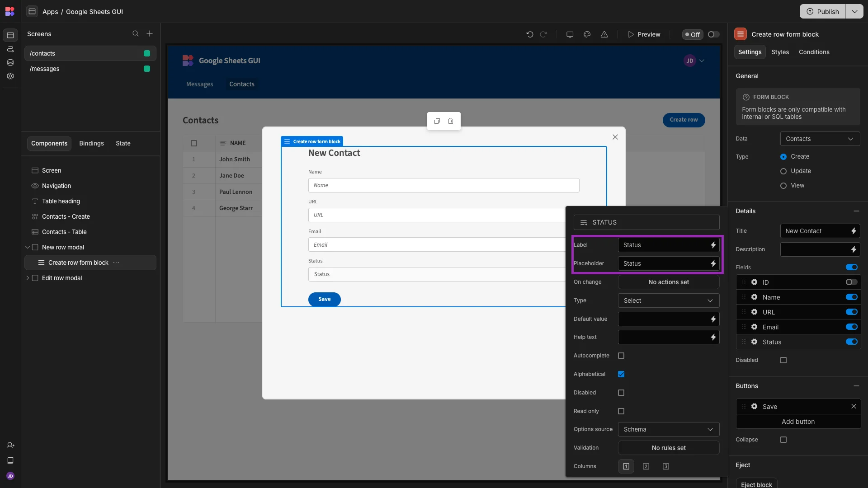Uncheck the Alphabetical checkbox
This screenshot has width=868, height=488.
pos(621,374)
